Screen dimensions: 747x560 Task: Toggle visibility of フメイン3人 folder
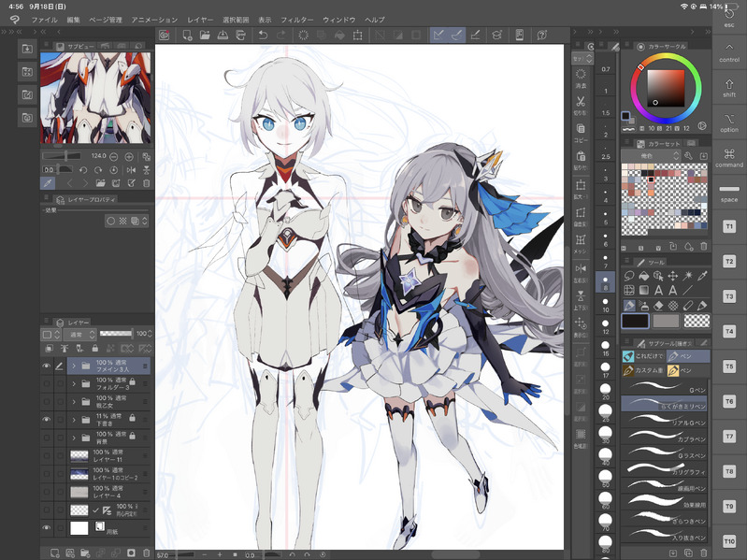(x=46, y=366)
